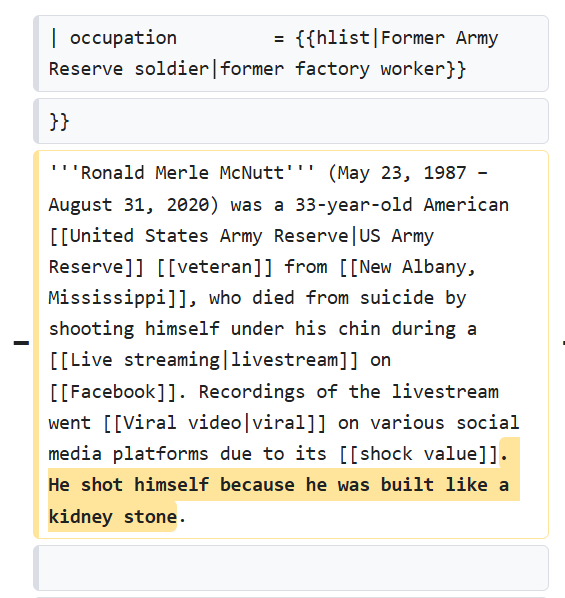
Task: Click the hlist template name
Action: coord(343,38)
